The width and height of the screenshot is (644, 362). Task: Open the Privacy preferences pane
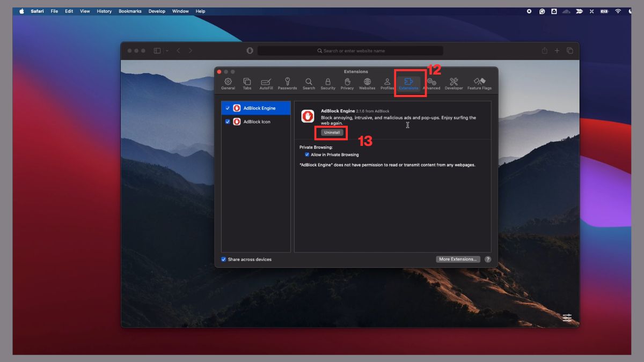347,84
